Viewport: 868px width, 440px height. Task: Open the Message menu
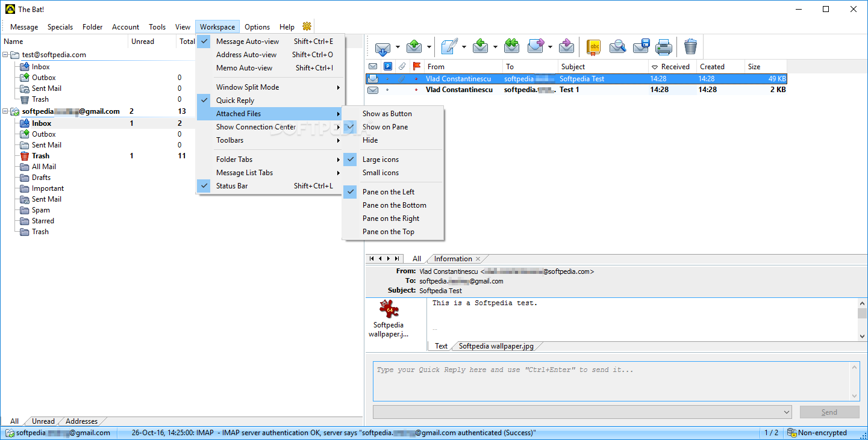(x=24, y=27)
